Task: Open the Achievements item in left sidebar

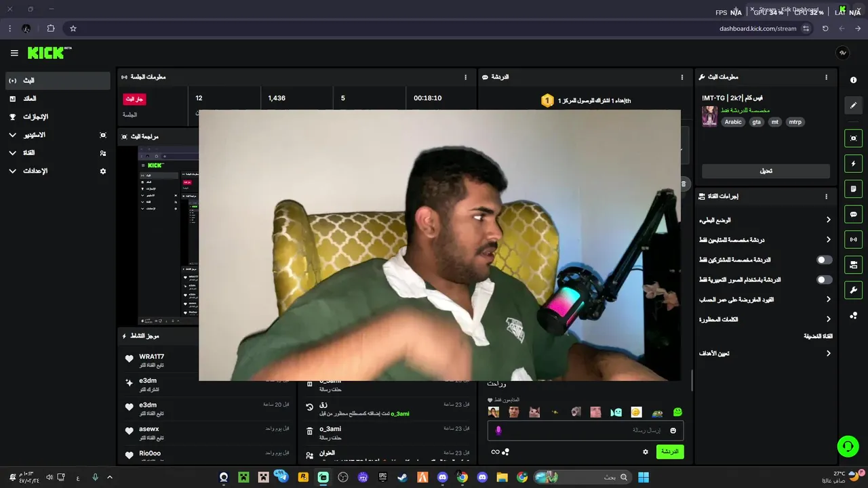Action: [x=58, y=117]
